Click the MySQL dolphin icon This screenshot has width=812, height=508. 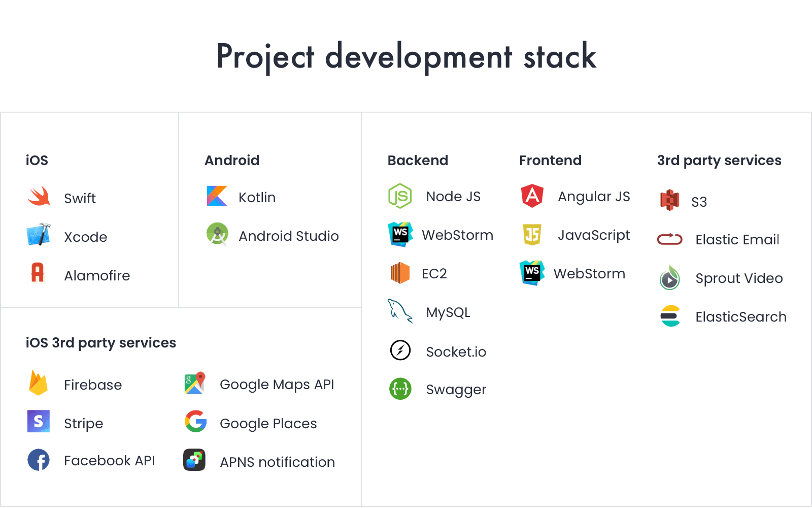click(x=400, y=311)
